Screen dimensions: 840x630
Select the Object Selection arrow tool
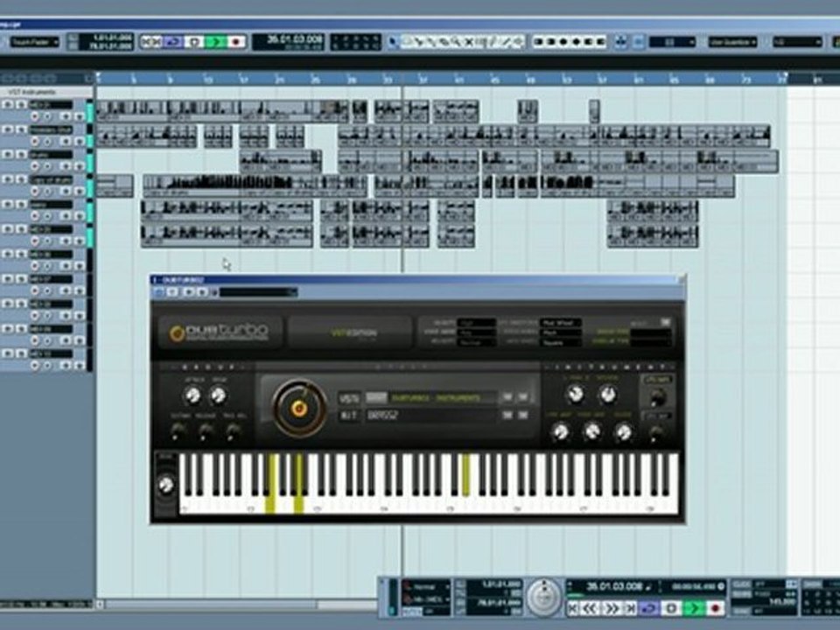tap(394, 42)
